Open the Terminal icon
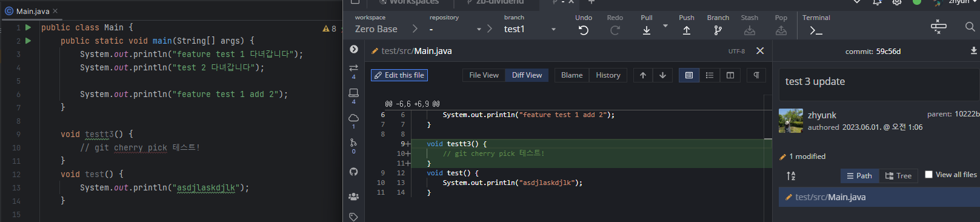This screenshot has width=980, height=222. (x=816, y=30)
